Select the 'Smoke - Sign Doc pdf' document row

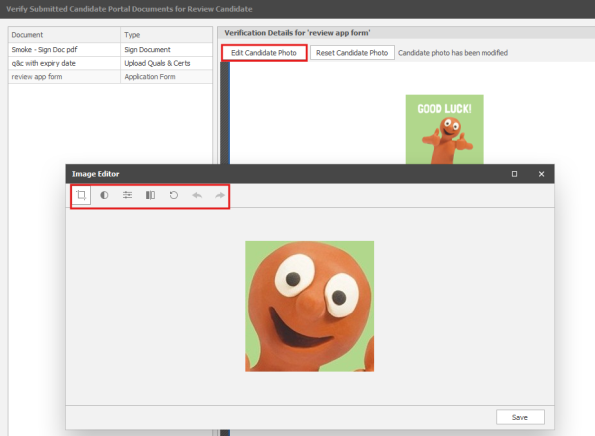tap(110, 50)
